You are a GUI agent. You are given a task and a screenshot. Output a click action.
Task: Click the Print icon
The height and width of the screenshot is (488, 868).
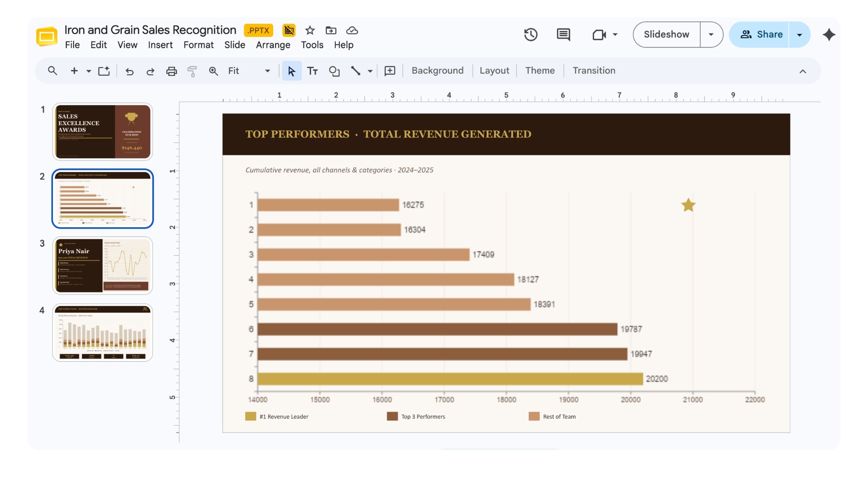pyautogui.click(x=171, y=71)
